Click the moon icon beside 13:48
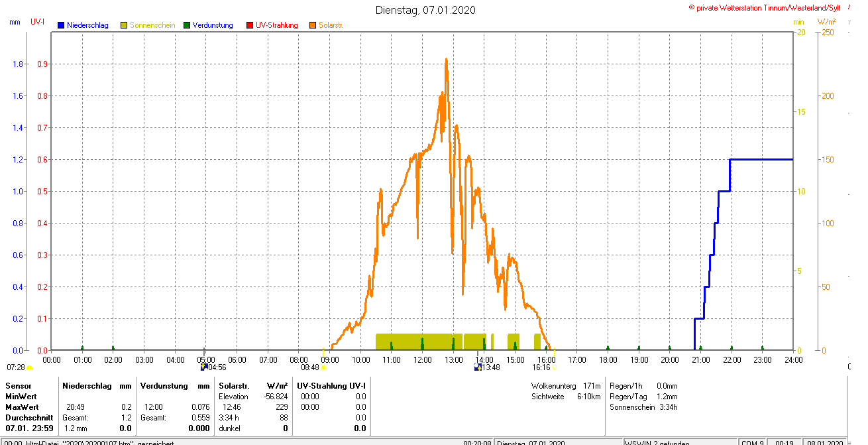868x445 pixels. pyautogui.click(x=478, y=367)
